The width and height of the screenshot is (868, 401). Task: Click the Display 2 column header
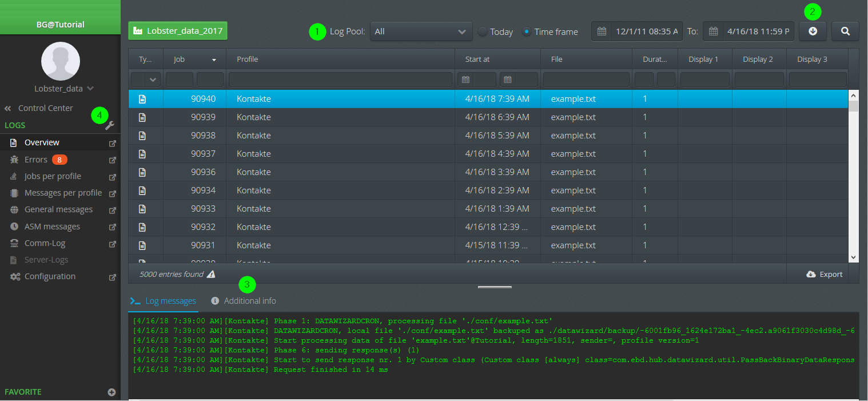[759, 59]
